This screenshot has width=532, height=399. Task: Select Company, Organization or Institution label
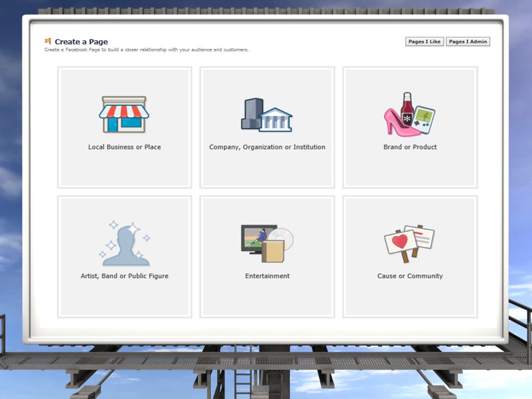267,147
